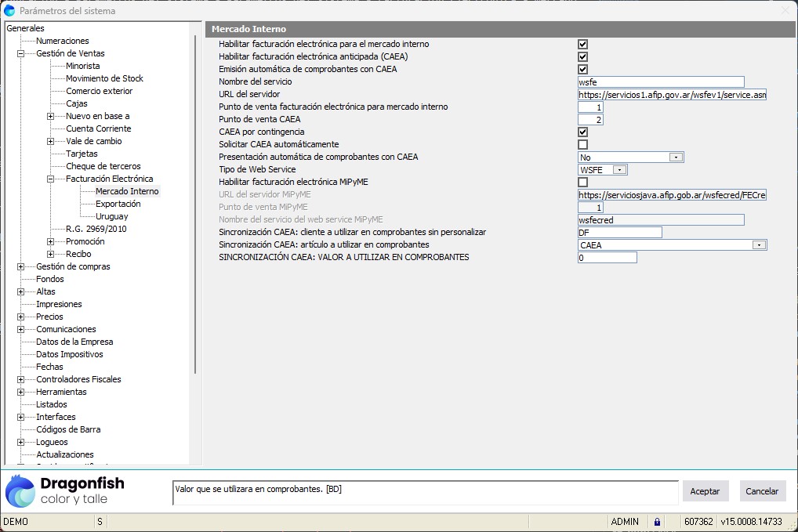798x532 pixels.
Task: Open Presentación automática de comprobantes dropdown
Action: click(x=676, y=157)
